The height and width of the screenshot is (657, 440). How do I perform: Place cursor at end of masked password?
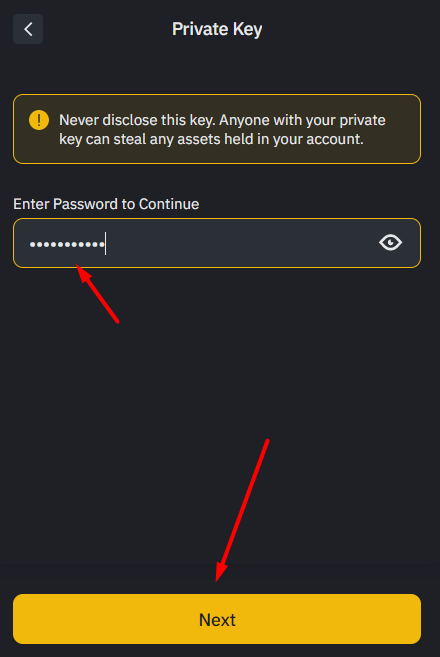point(106,244)
